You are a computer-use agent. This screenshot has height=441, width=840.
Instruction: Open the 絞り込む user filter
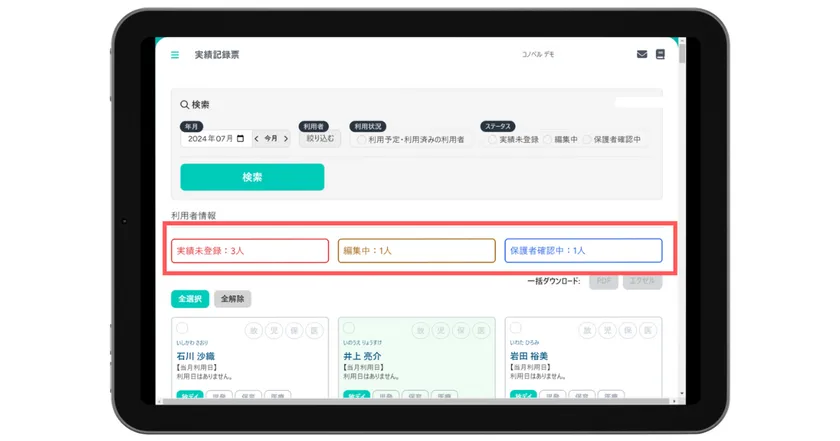click(320, 139)
